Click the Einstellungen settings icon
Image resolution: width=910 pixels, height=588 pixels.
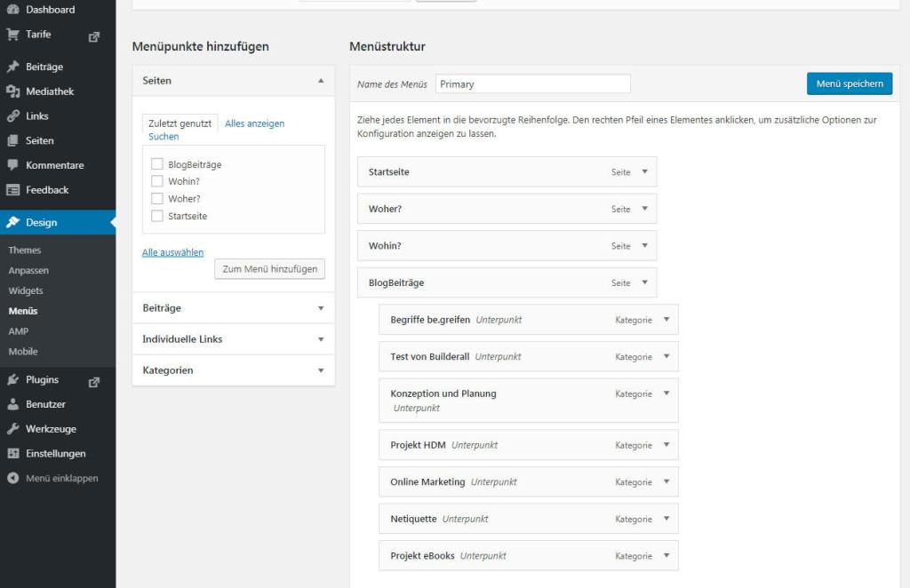12,454
